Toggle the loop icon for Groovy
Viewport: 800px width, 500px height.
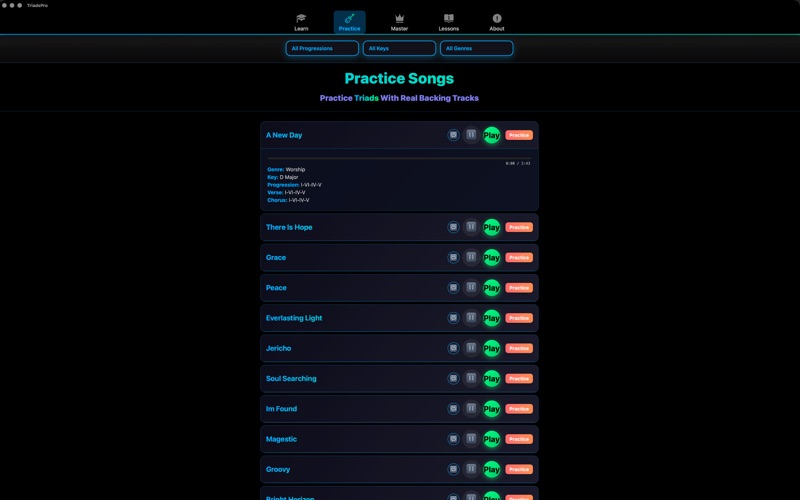(x=453, y=469)
